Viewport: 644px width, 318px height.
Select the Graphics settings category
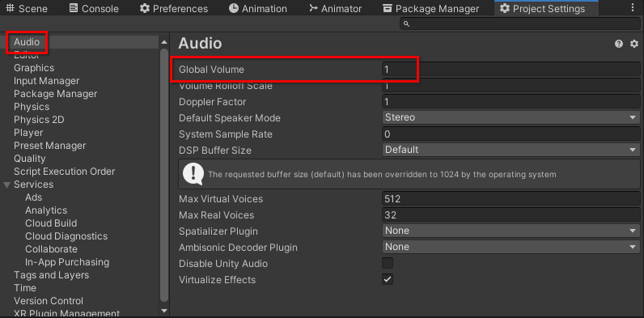(34, 68)
